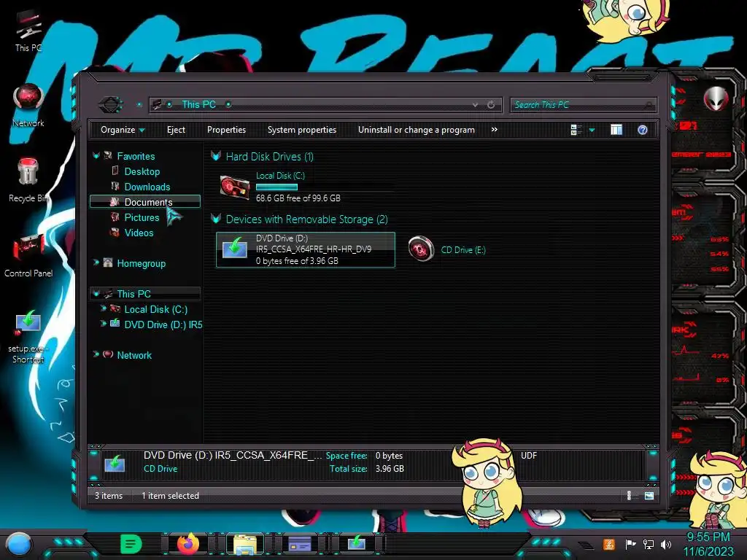747x560 pixels.
Task: Click the volume speaker tray icon
Action: (666, 544)
